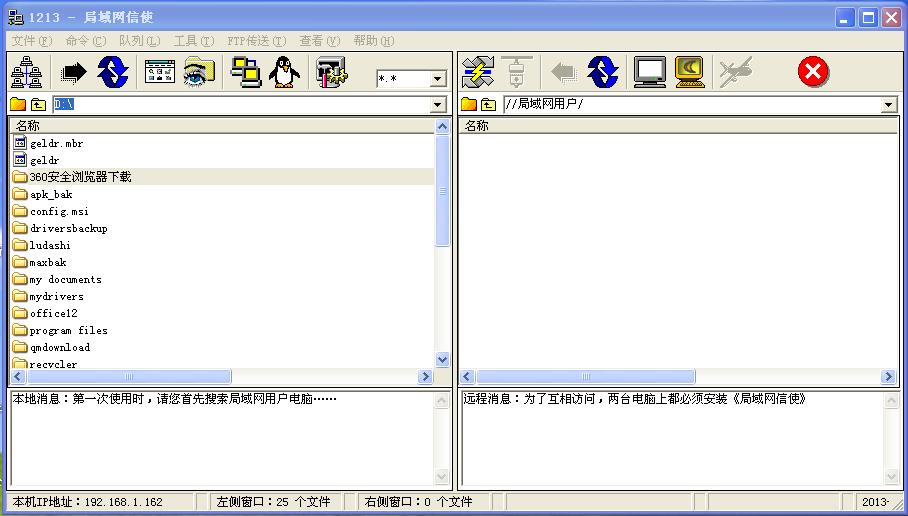
Task: Click the black monitor icon
Action: click(x=650, y=72)
